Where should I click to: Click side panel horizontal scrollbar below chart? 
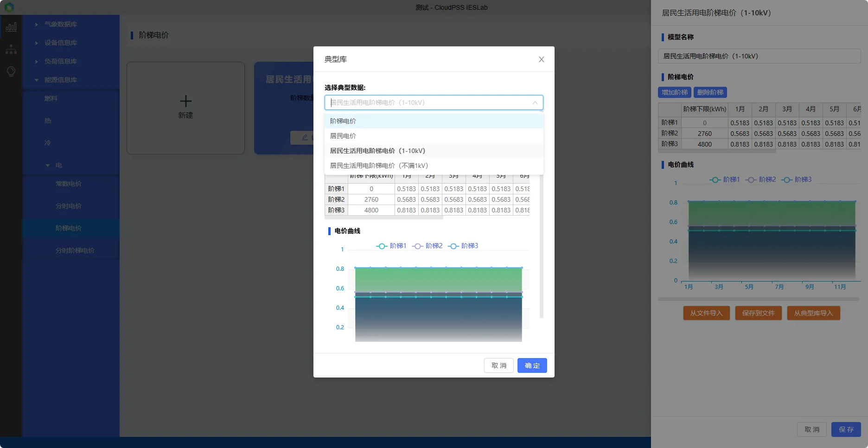(x=759, y=299)
